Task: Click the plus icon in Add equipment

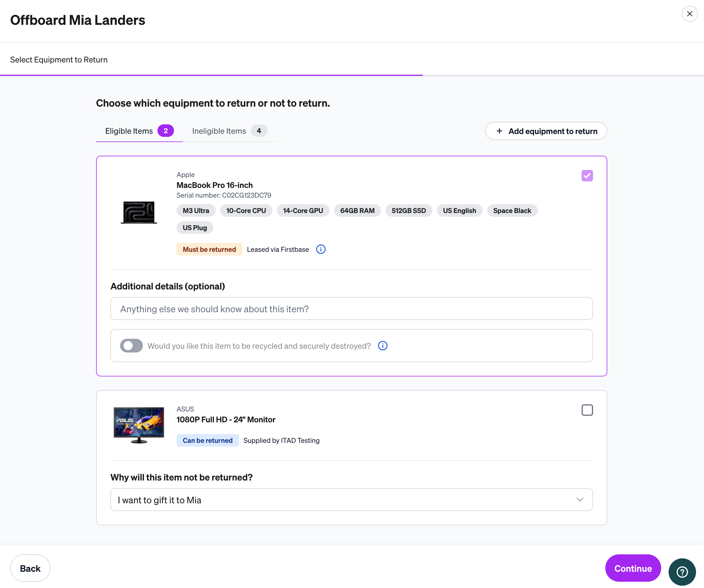Action: pos(499,131)
